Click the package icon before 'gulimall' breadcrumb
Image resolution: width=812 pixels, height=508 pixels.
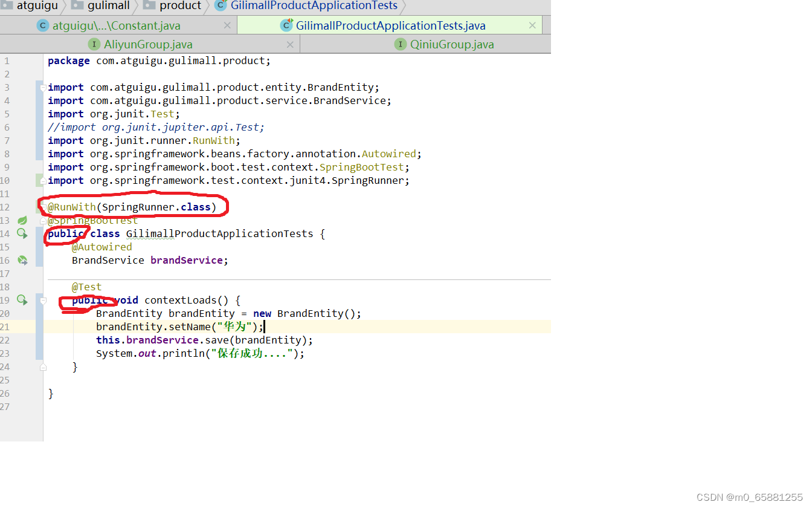click(x=76, y=6)
